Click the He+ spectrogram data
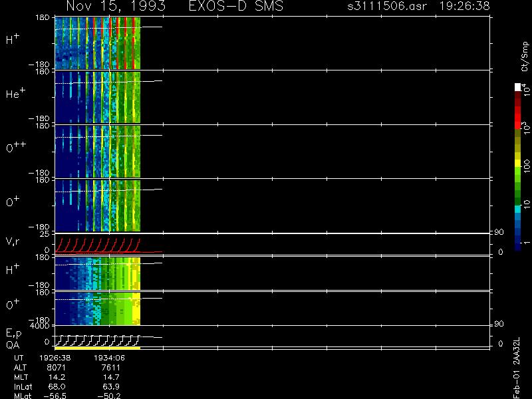This screenshot has height=399, width=532. pyautogui.click(x=98, y=97)
